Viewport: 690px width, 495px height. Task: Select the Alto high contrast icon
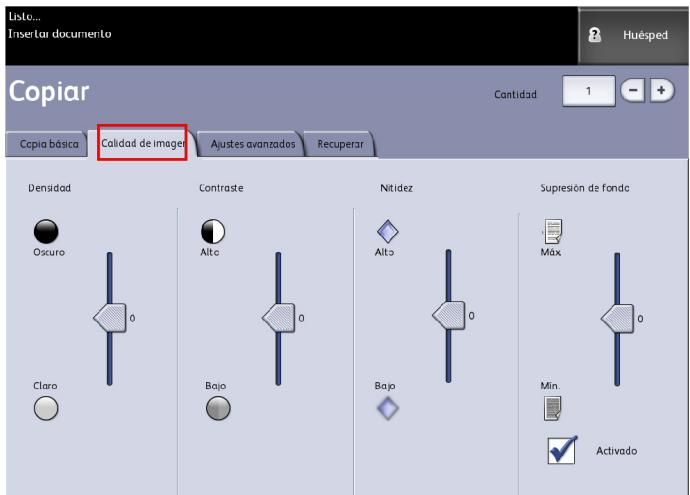point(214,231)
